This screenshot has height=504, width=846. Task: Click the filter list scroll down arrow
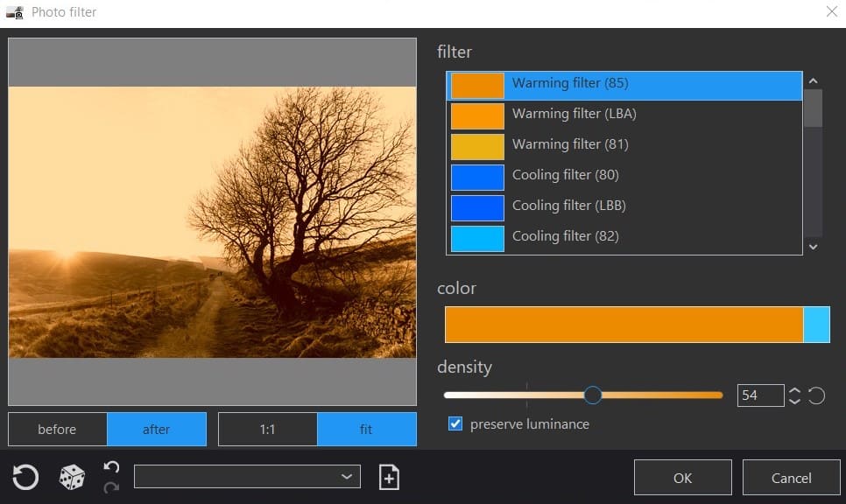[x=813, y=247]
